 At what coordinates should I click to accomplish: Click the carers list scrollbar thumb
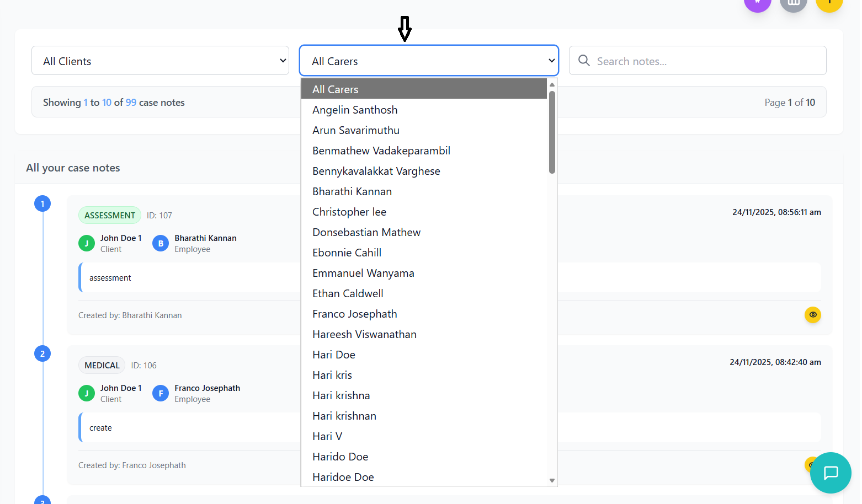(552, 132)
